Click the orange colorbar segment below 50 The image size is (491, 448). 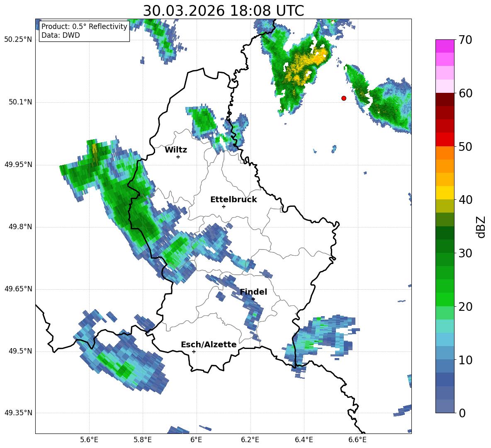[445, 153]
